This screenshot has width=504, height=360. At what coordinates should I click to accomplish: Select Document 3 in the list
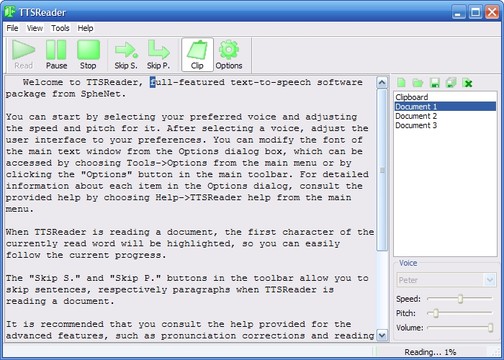click(445, 125)
